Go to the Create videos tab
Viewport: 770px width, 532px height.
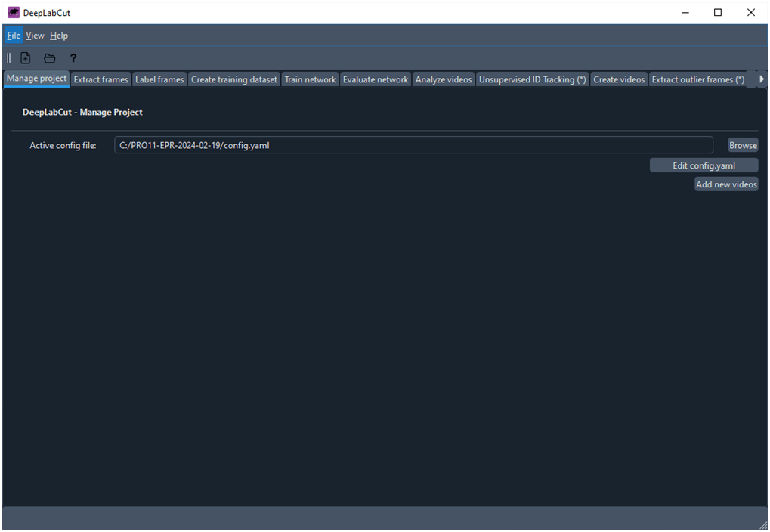click(619, 79)
